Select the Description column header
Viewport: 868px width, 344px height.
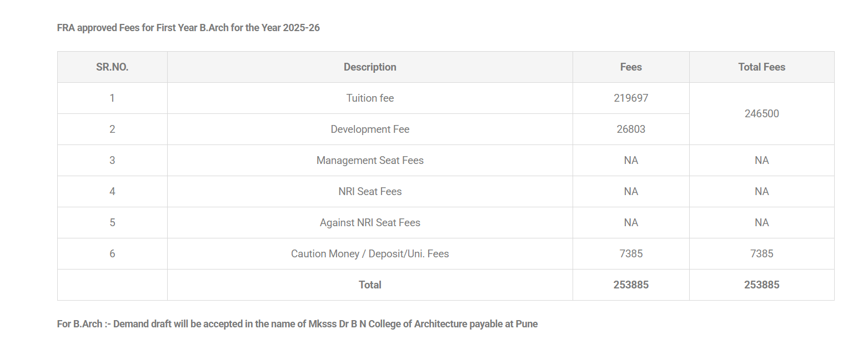point(370,67)
